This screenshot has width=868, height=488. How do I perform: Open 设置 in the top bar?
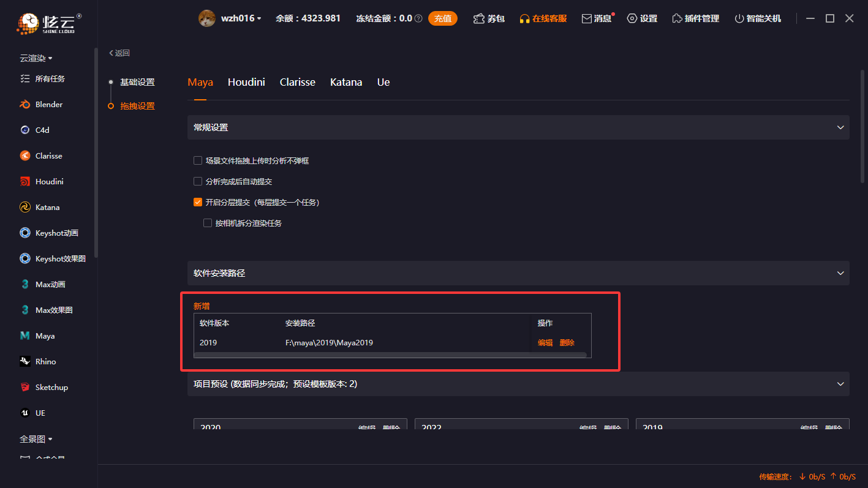click(642, 18)
